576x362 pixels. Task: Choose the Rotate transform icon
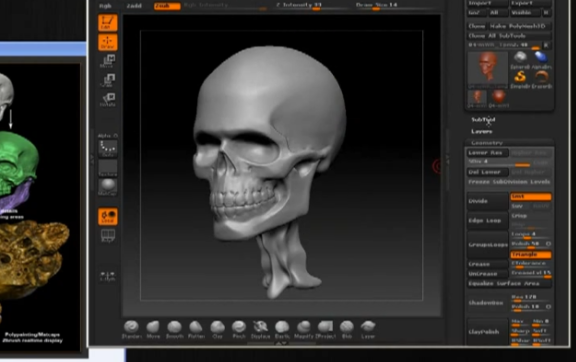108,99
